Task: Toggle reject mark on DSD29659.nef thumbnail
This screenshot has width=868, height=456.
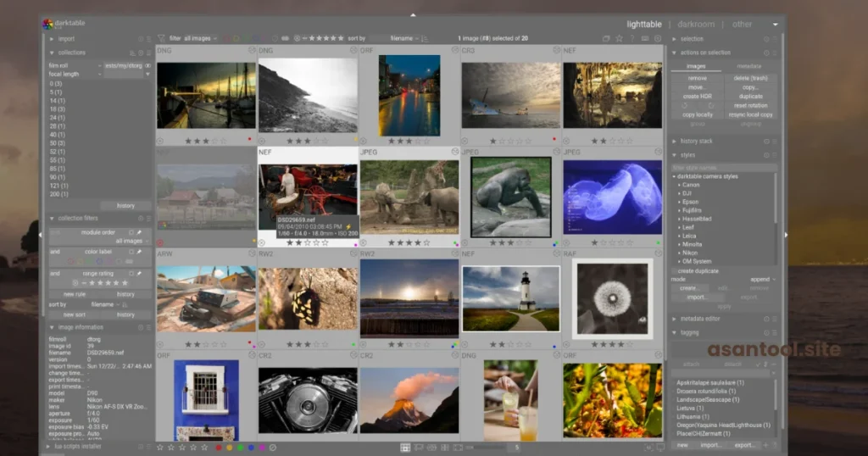Action: (262, 243)
